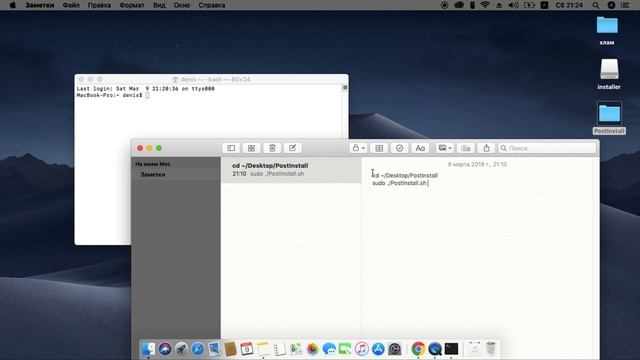The image size is (640, 360).
Task: Click the battery status icon in menu bar
Action: 529,5
